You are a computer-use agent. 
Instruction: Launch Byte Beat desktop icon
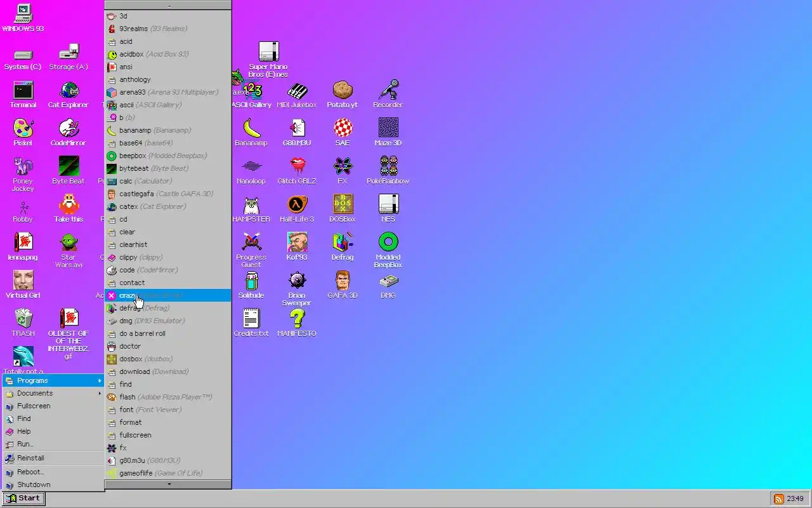pyautogui.click(x=69, y=171)
